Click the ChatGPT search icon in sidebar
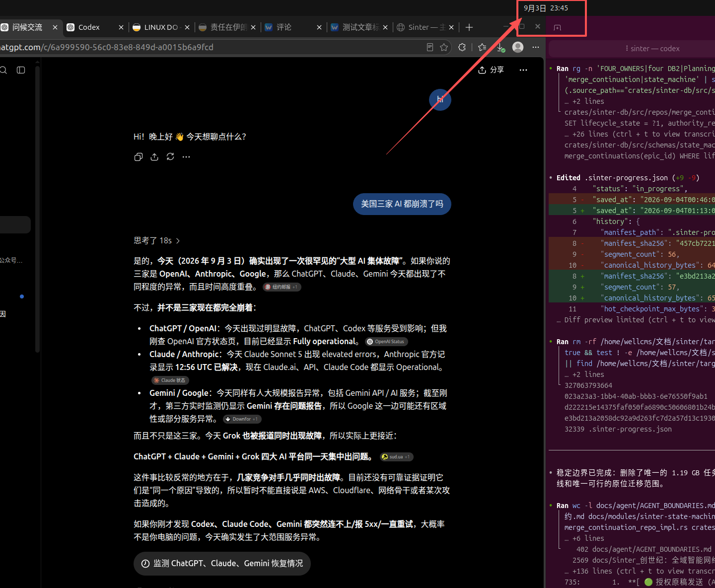Image resolution: width=715 pixels, height=588 pixels. (x=3, y=70)
